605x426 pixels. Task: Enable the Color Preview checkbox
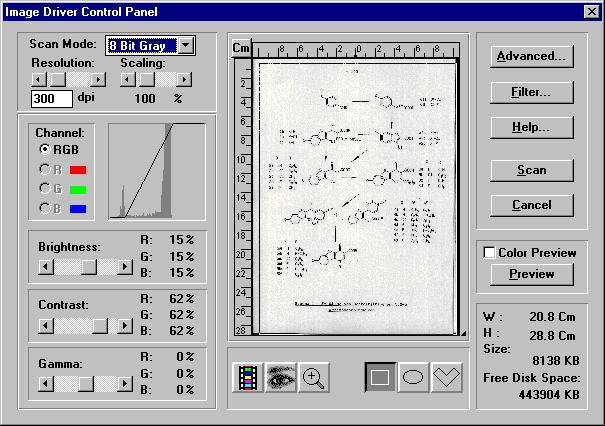(490, 253)
